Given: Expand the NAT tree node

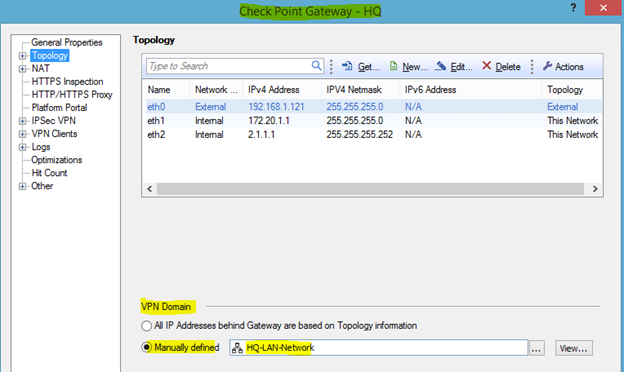Looking at the screenshot, I should 22,69.
